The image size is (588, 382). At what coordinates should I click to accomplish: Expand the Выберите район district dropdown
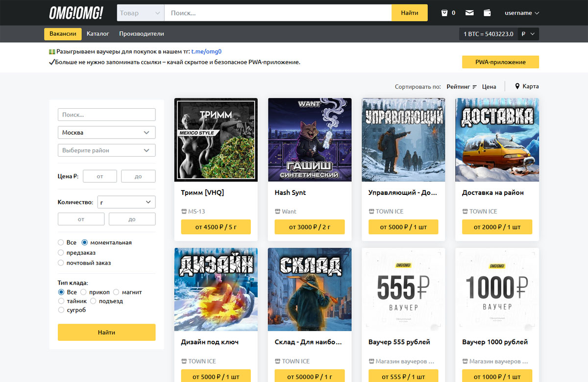click(x=106, y=150)
